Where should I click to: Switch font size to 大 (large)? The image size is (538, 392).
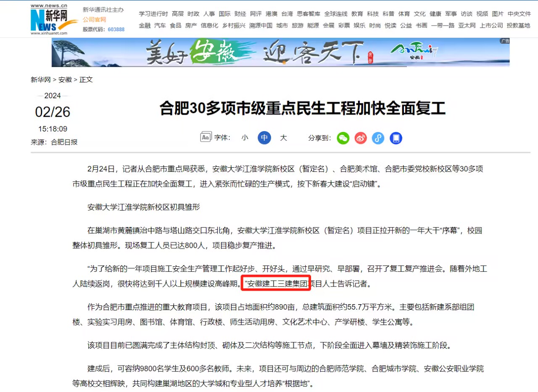283,137
